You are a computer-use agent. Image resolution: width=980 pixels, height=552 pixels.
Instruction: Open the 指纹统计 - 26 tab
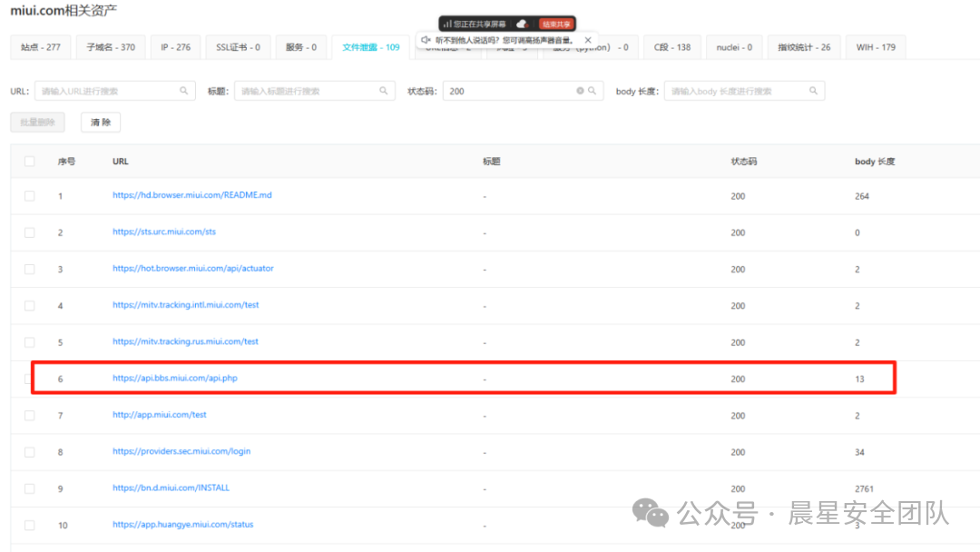(803, 47)
